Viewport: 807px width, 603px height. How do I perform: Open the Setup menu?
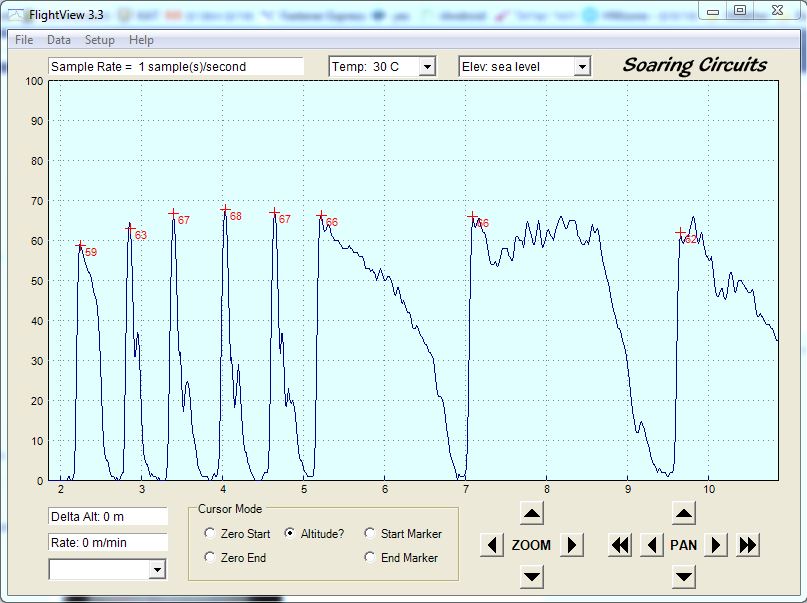point(99,40)
